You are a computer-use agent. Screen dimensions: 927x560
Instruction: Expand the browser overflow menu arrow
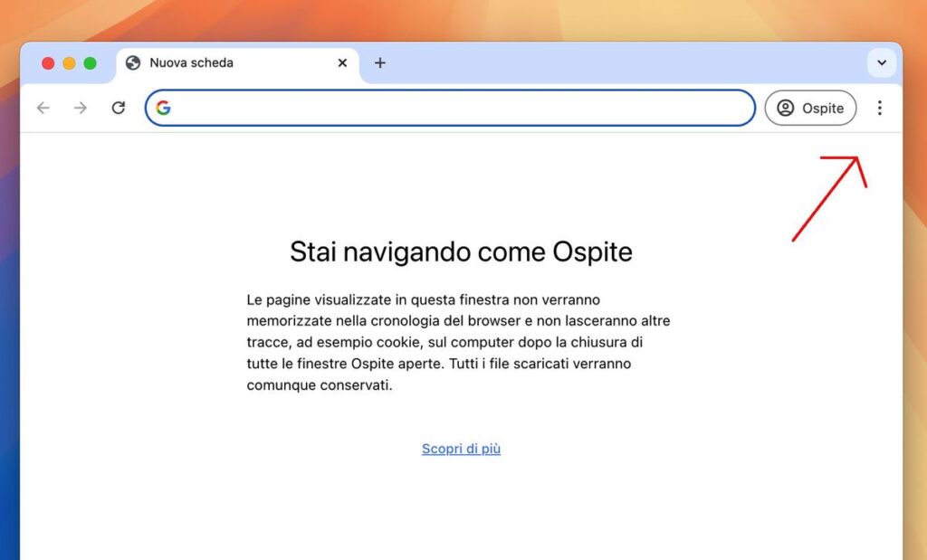click(x=881, y=62)
